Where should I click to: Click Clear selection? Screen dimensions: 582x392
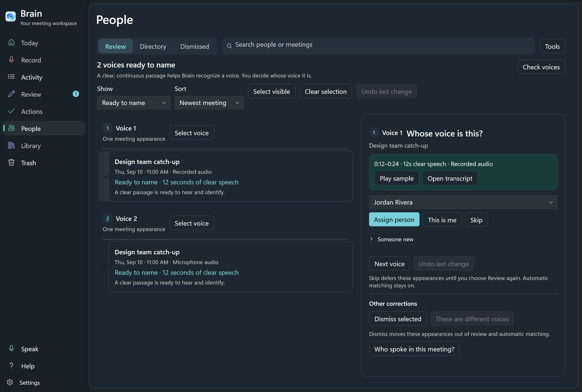pos(326,91)
